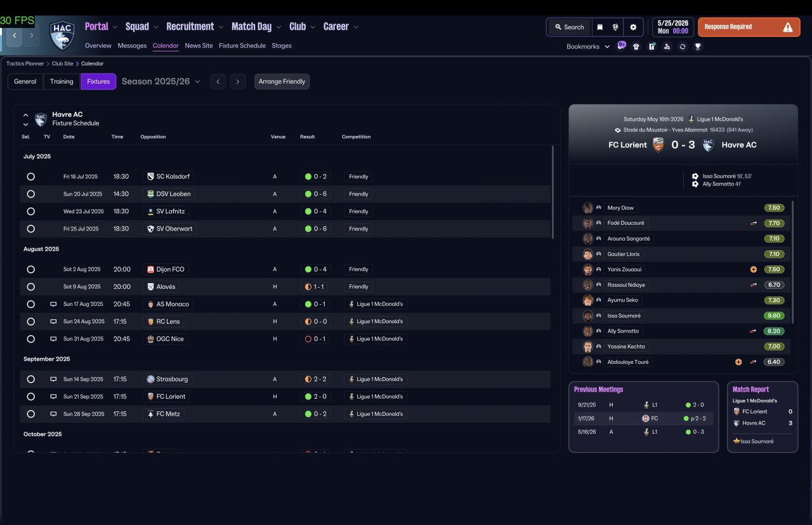The height and width of the screenshot is (525, 812).
Task: Open the Overview sub-tab
Action: coord(98,46)
